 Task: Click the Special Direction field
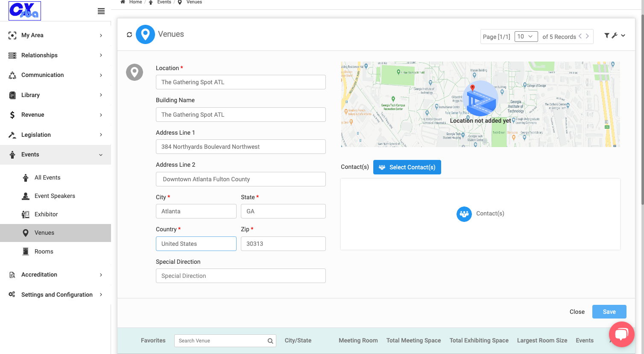point(241,276)
